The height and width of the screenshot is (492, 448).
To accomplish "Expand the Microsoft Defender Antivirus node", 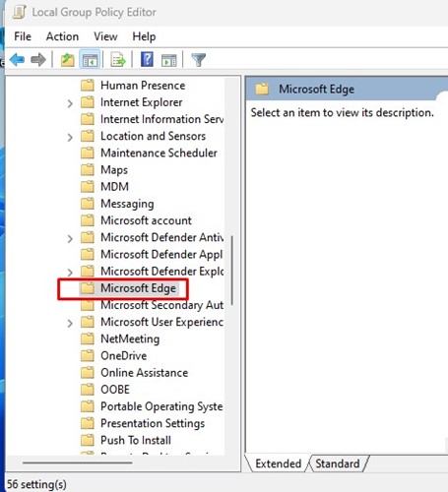I will click(70, 238).
